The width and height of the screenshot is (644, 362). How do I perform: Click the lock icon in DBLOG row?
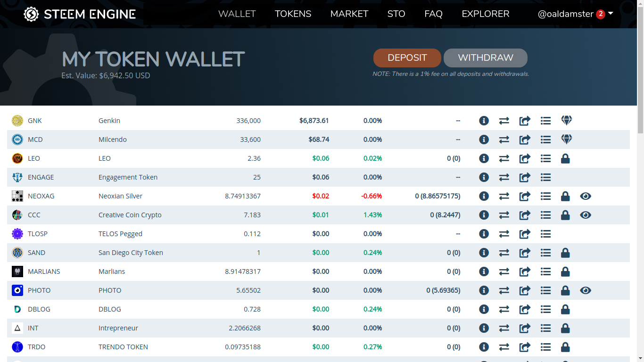(x=565, y=309)
